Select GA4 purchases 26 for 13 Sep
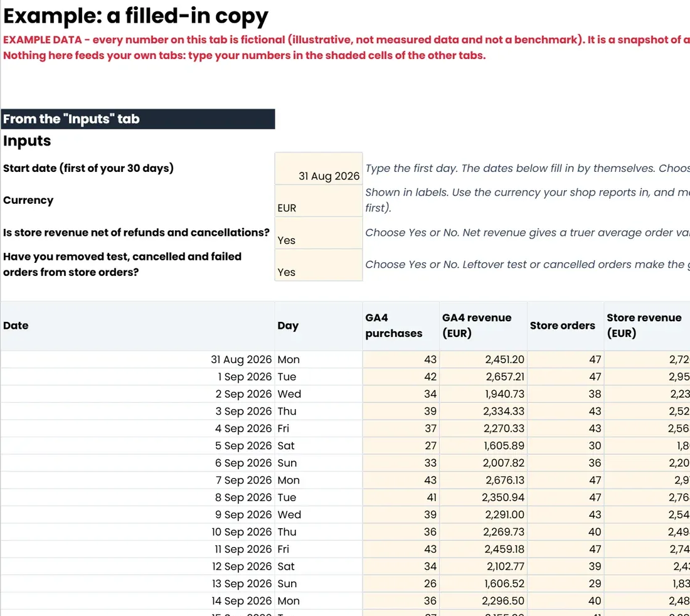The width and height of the screenshot is (690, 616). (401, 583)
